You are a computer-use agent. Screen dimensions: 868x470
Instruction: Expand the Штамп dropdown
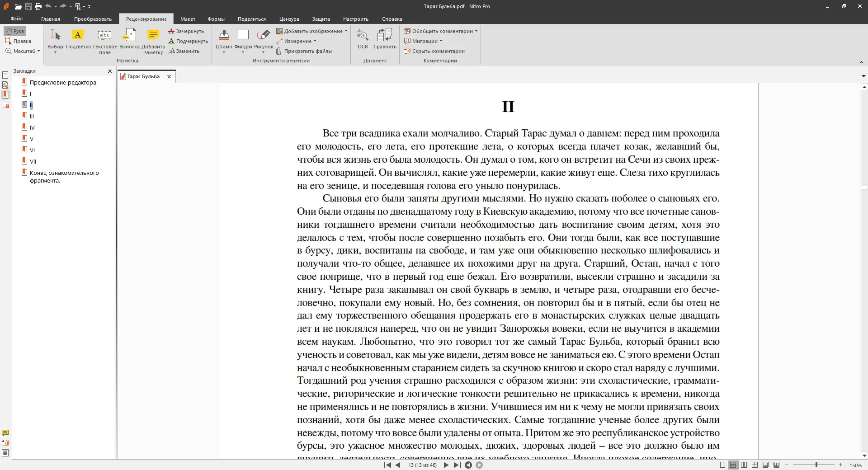(224, 52)
